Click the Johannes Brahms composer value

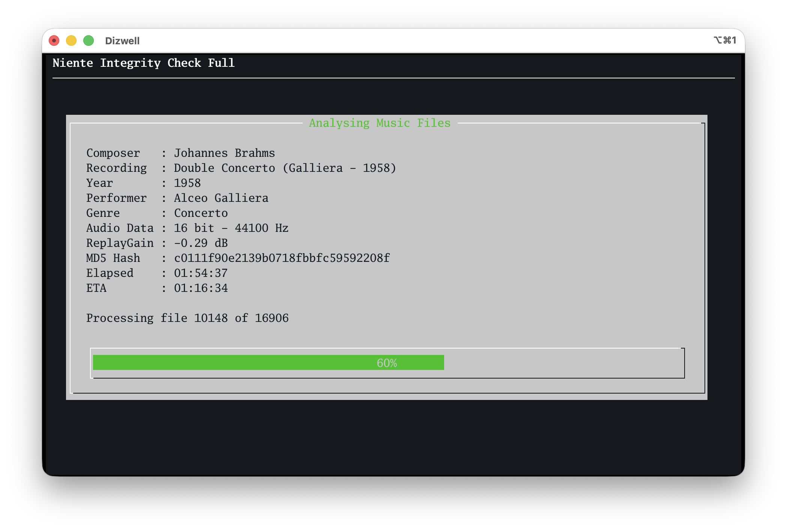point(224,153)
